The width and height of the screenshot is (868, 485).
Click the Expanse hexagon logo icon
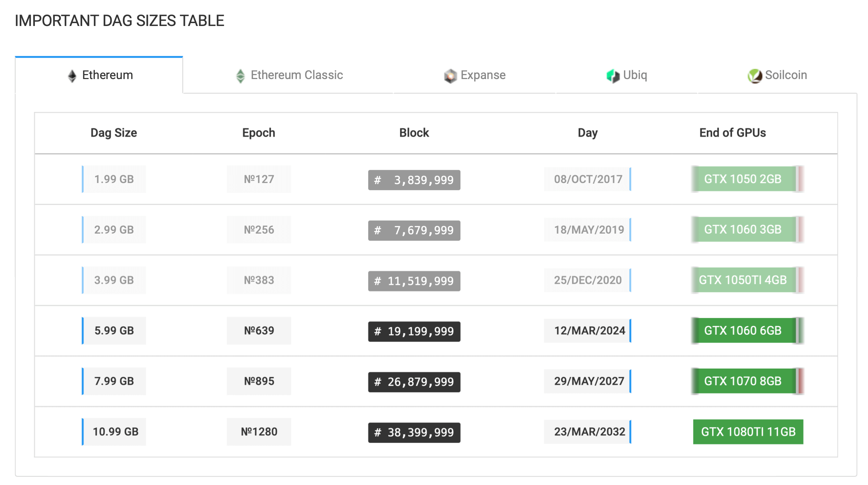tap(450, 76)
